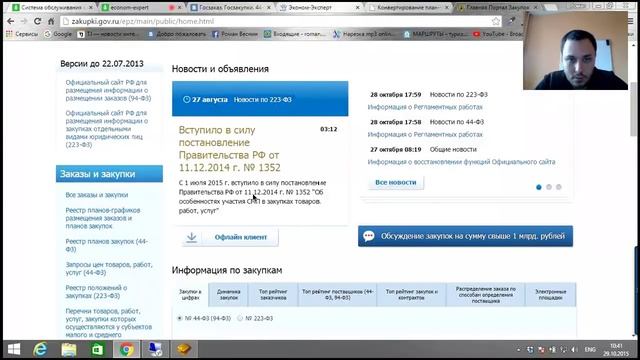
Task: Open the Facebook Роман Веснин bookmark
Action: tap(235, 34)
